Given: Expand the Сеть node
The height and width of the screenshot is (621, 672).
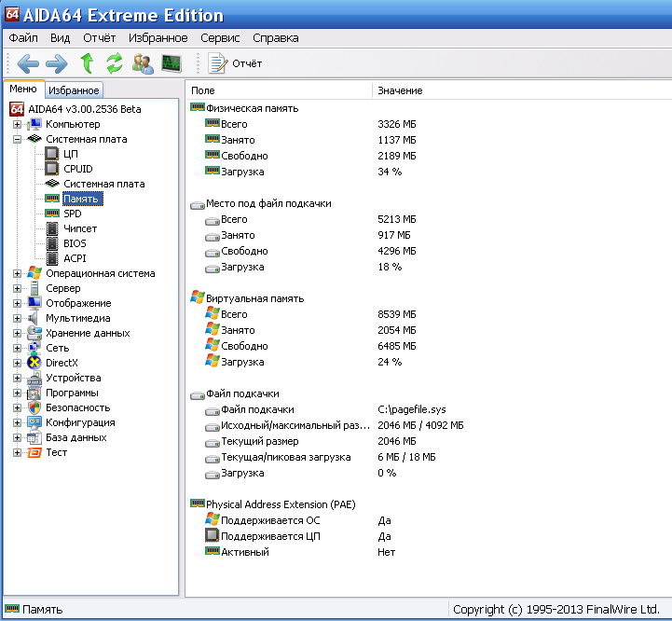Looking at the screenshot, I should coord(17,348).
